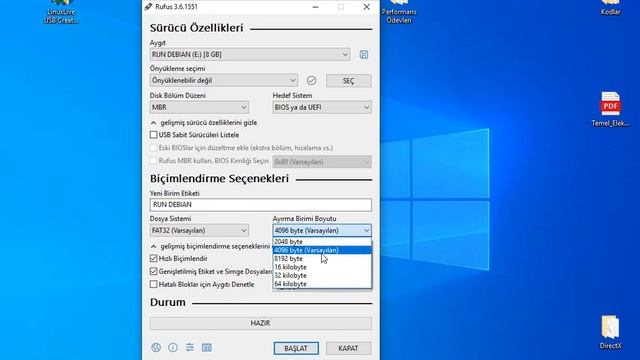This screenshot has width=640, height=360.
Task: Choose 64 kilobyte cluster size
Action: pyautogui.click(x=322, y=284)
